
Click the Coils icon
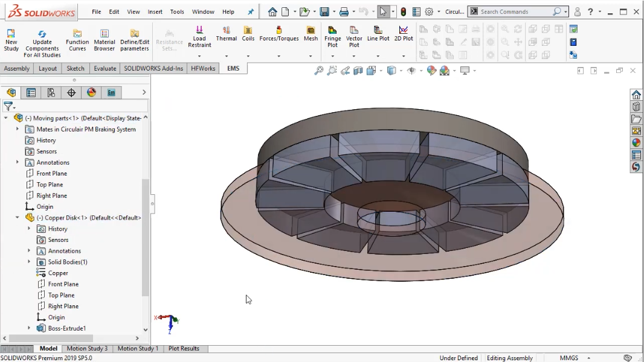248,30
